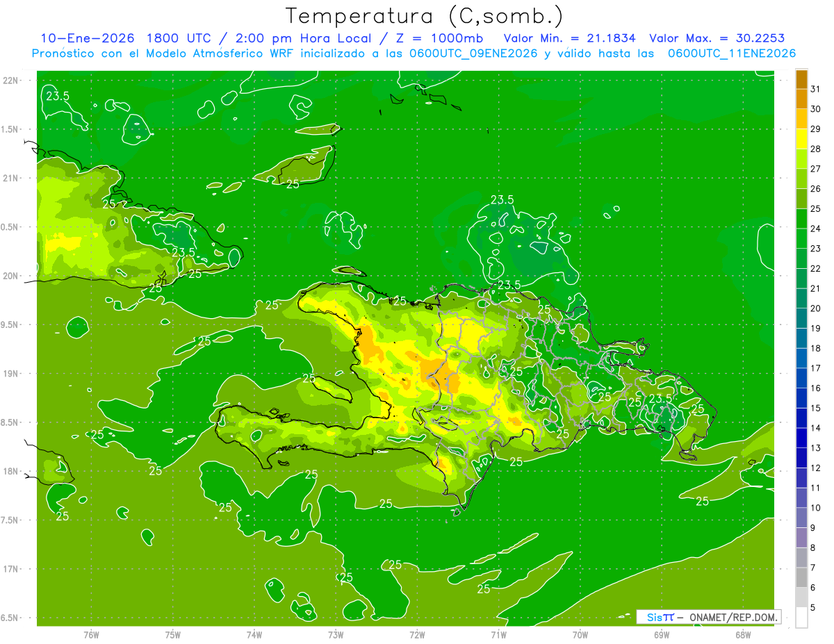Screen dimensions: 834x644
Task: Click legend value 28
Action: (816, 149)
